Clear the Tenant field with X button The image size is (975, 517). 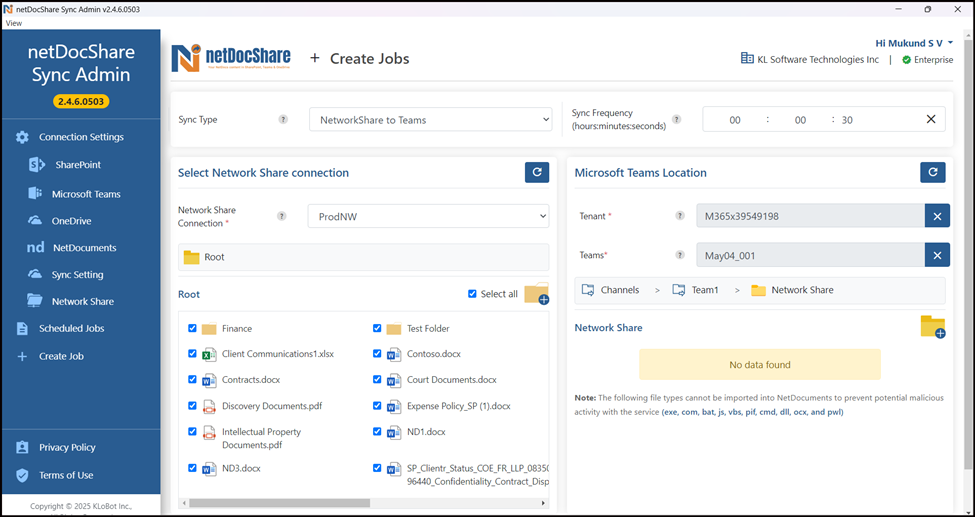pos(937,216)
